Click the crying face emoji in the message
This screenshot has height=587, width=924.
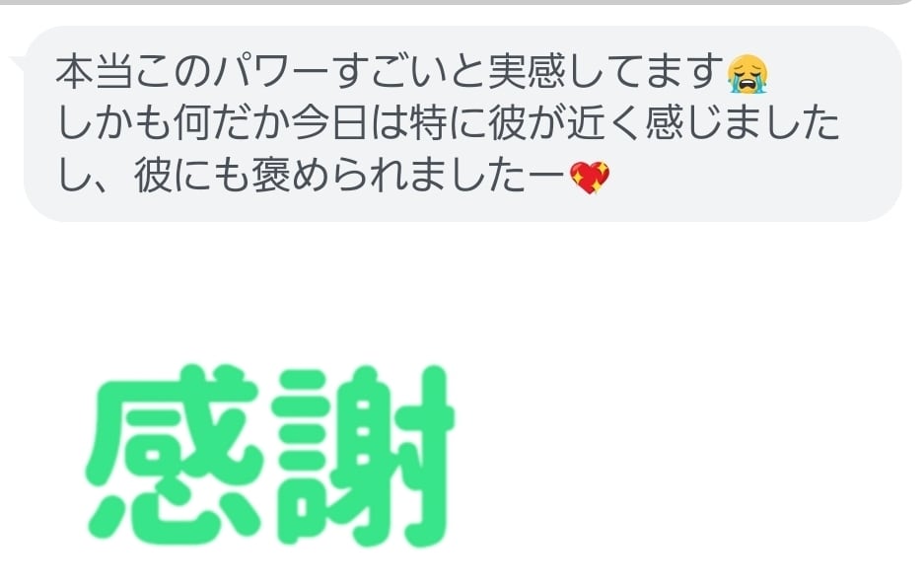coord(747,73)
